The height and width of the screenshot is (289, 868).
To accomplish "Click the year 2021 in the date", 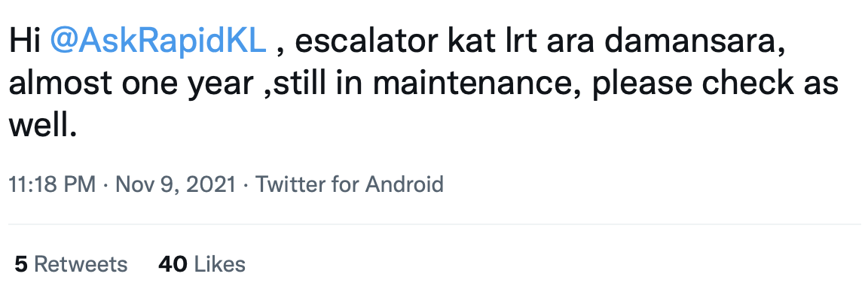I will tap(211, 184).
